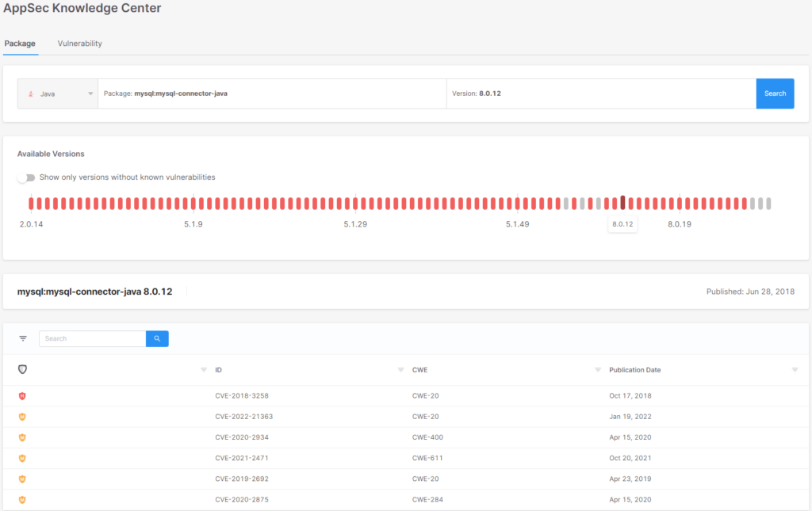Select the 5.1.9 version marker
The width and height of the screenshot is (812, 511).
point(193,204)
